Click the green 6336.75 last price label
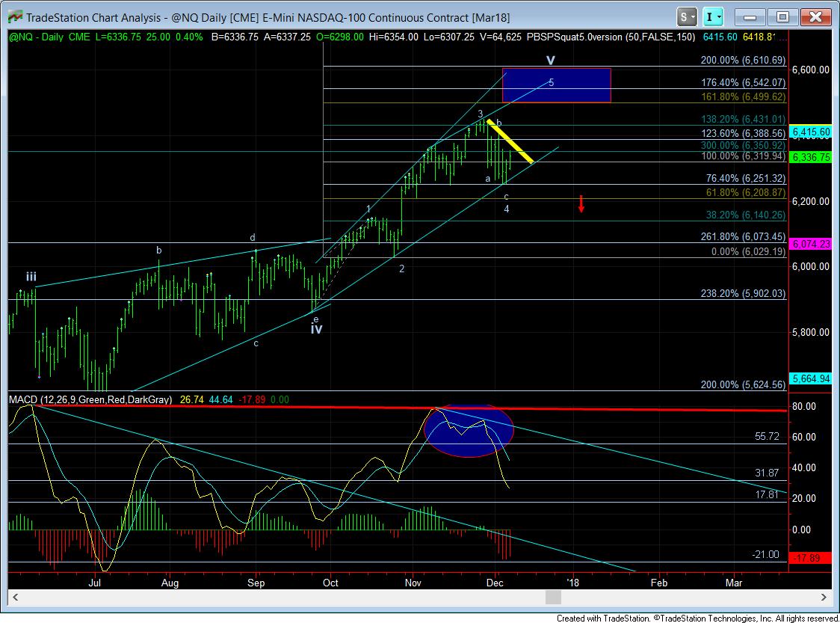The height and width of the screenshot is (623, 840). (x=814, y=157)
